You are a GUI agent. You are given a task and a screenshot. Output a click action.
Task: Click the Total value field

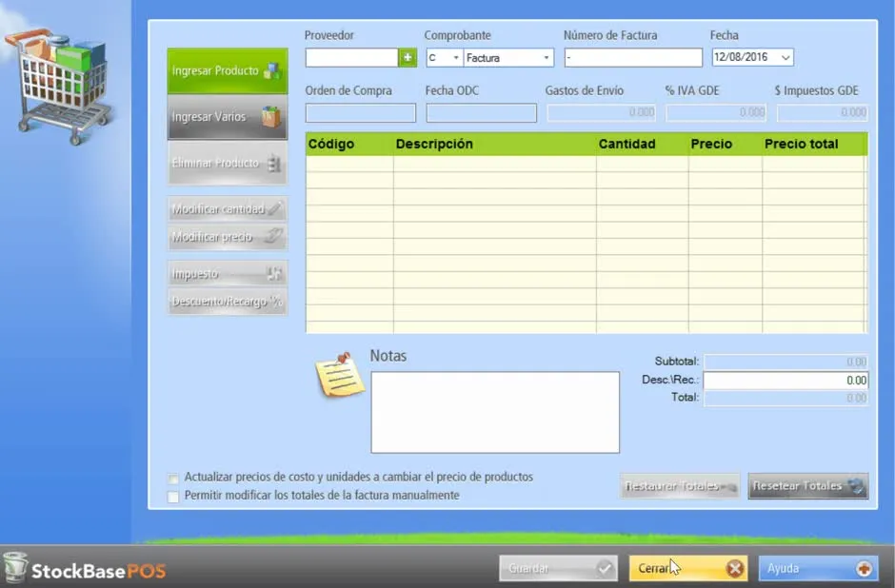point(786,398)
